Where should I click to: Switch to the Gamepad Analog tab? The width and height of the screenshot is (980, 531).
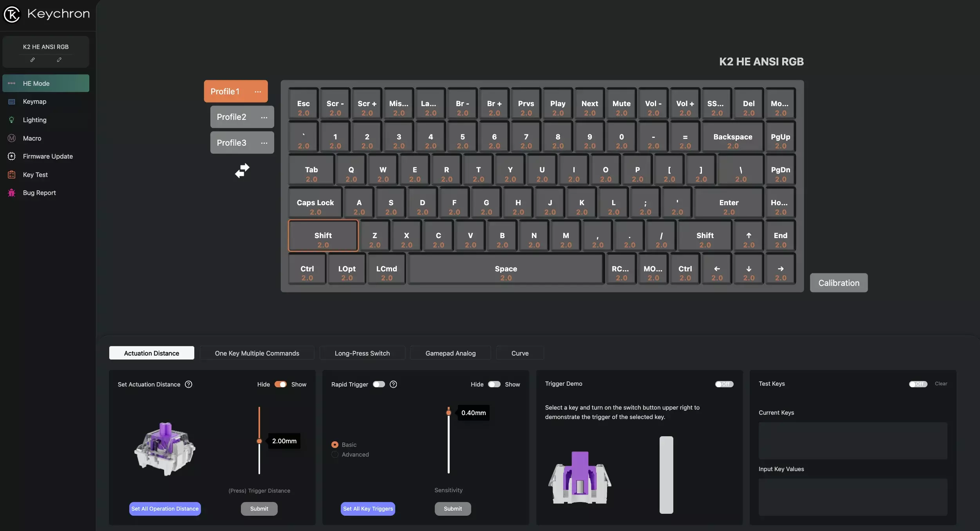pos(450,353)
